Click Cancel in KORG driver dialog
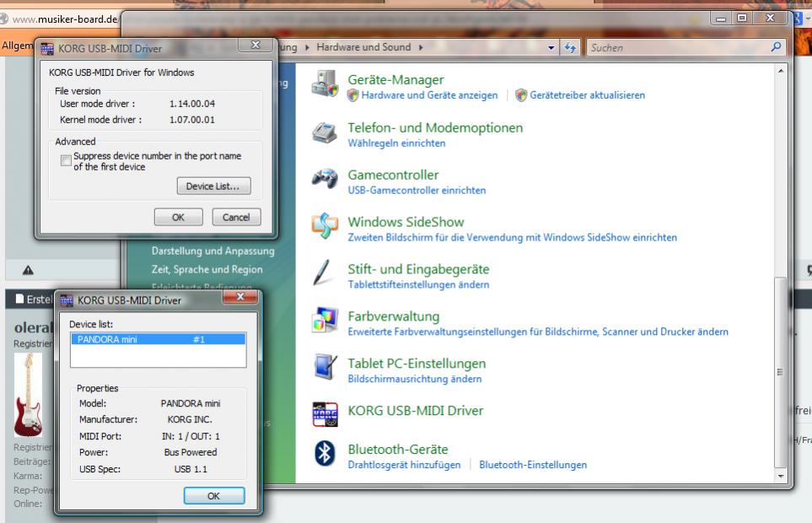The image size is (812, 523). point(236,217)
